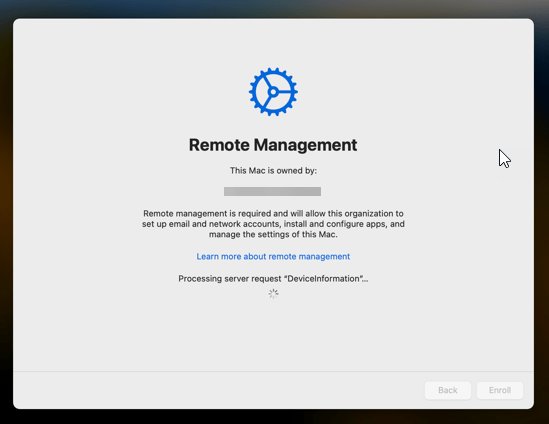Click the empty dialog area below the spinner

273,334
